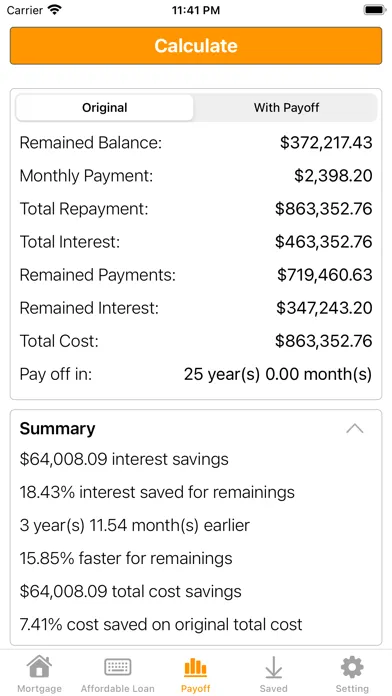
Task: Tap the 11:41 PM status bar clock
Action: [x=196, y=11]
